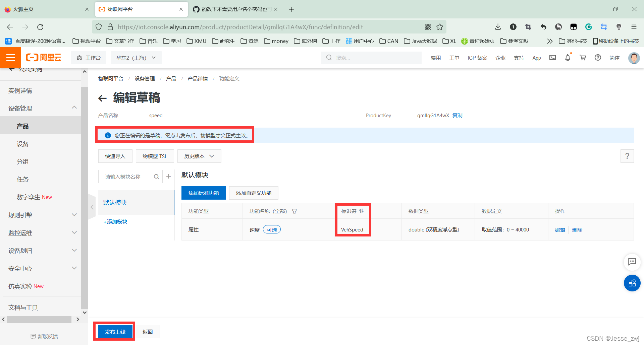
Task: Click the user avatar picture
Action: pyautogui.click(x=634, y=58)
